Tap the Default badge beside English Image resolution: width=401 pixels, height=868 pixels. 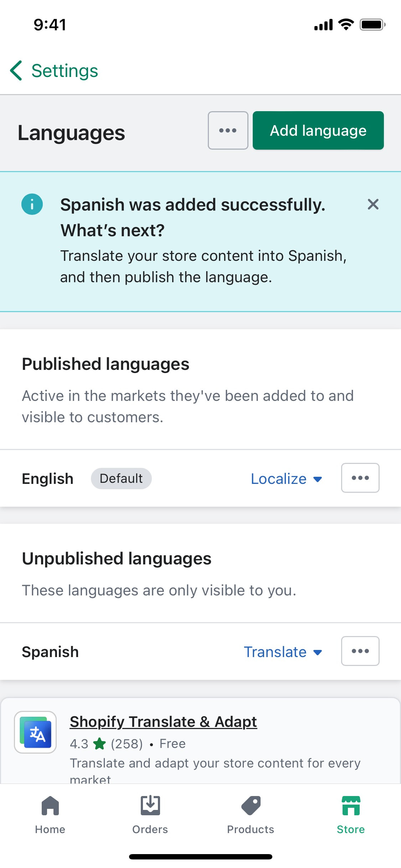[121, 479]
